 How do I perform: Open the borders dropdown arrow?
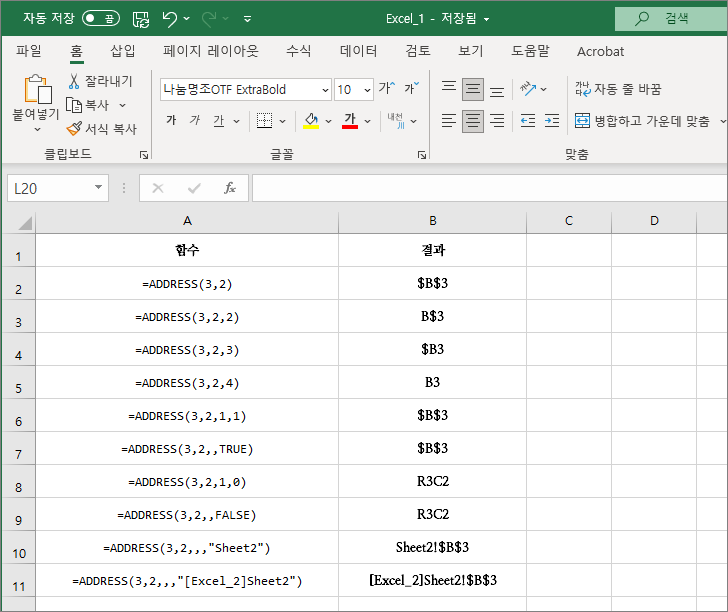pos(282,121)
